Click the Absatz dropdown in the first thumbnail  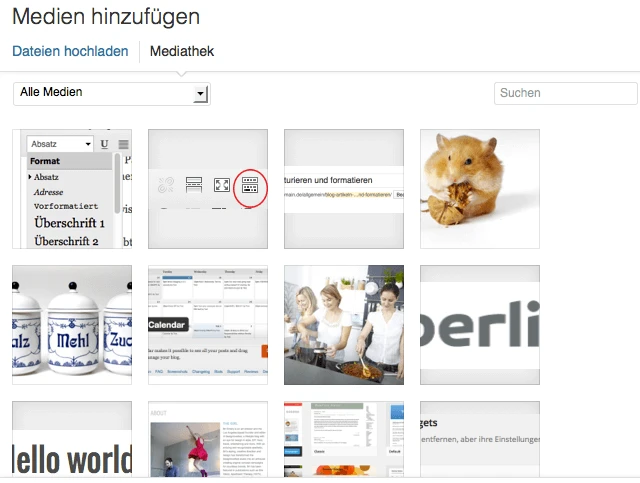click(x=60, y=145)
